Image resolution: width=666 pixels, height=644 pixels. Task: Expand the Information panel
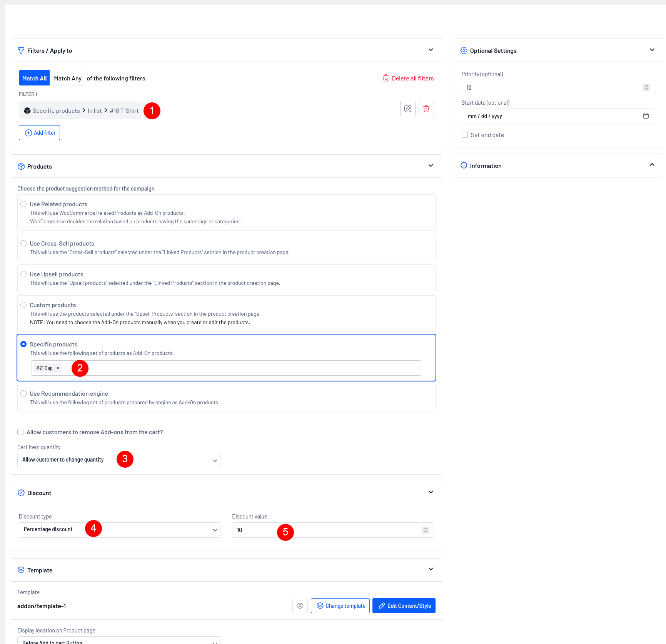pos(652,165)
